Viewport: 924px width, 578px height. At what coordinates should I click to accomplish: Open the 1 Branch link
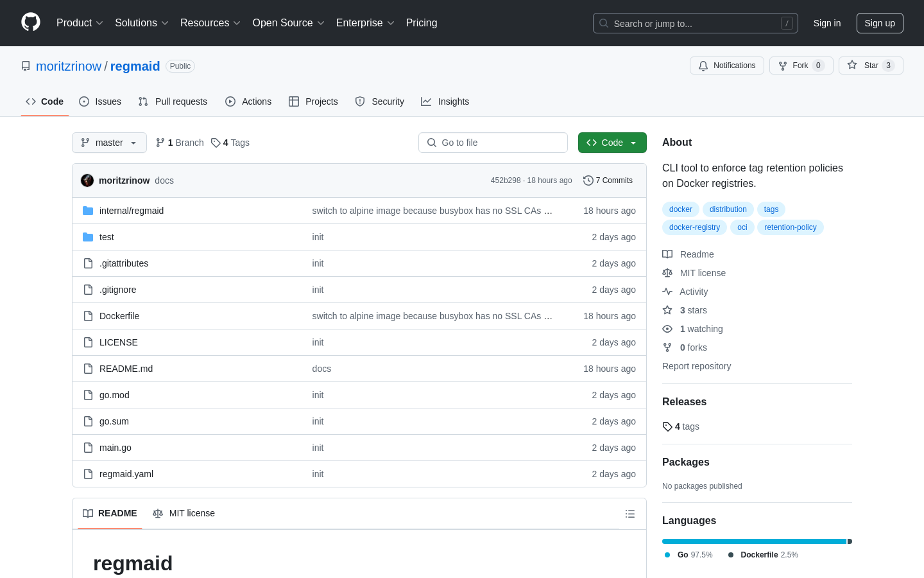(180, 143)
